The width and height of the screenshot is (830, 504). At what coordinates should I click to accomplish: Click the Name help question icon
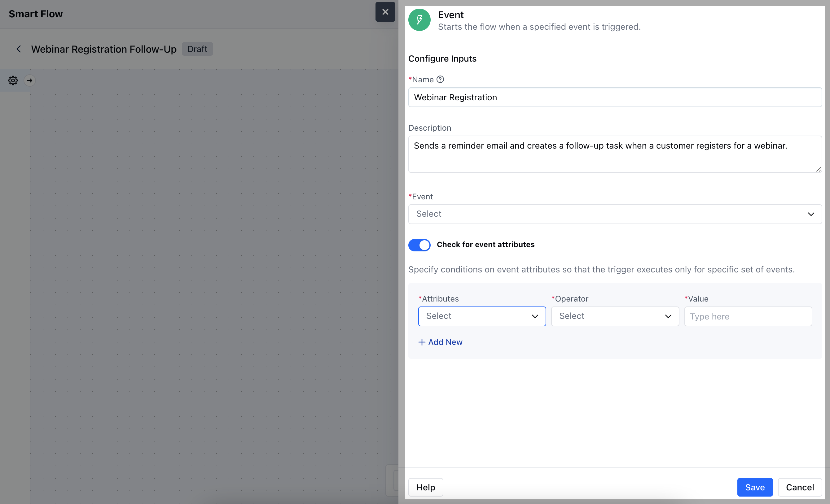pos(440,80)
